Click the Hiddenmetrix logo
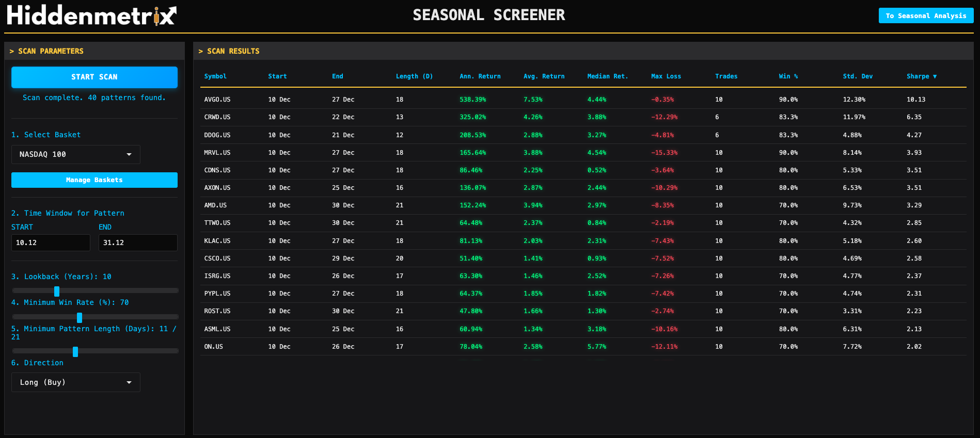Screen dimensions: 980x438 (x=91, y=15)
